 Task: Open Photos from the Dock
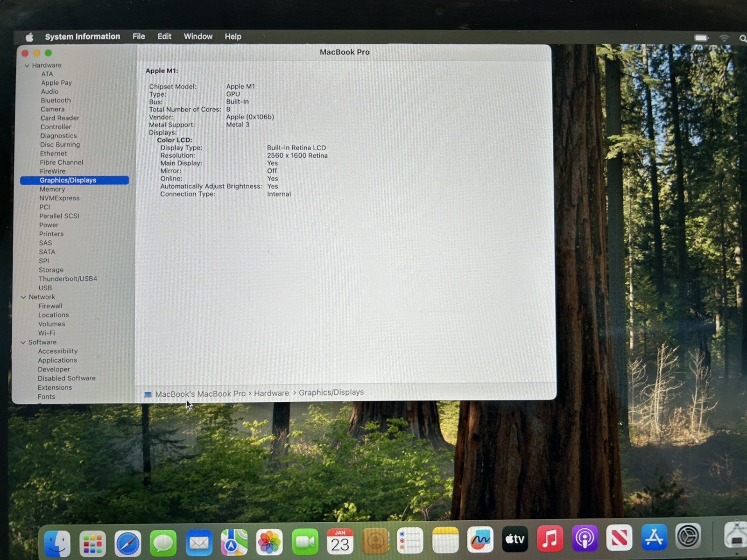coord(269,542)
